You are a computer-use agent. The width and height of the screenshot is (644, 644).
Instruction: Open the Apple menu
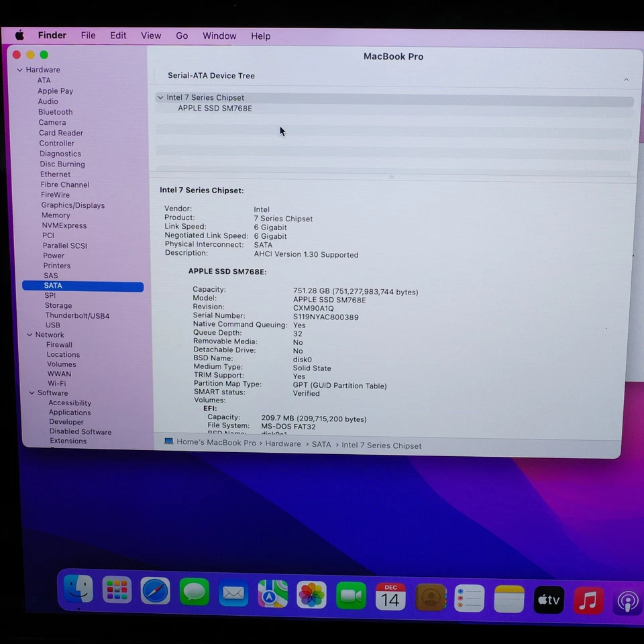pyautogui.click(x=19, y=36)
